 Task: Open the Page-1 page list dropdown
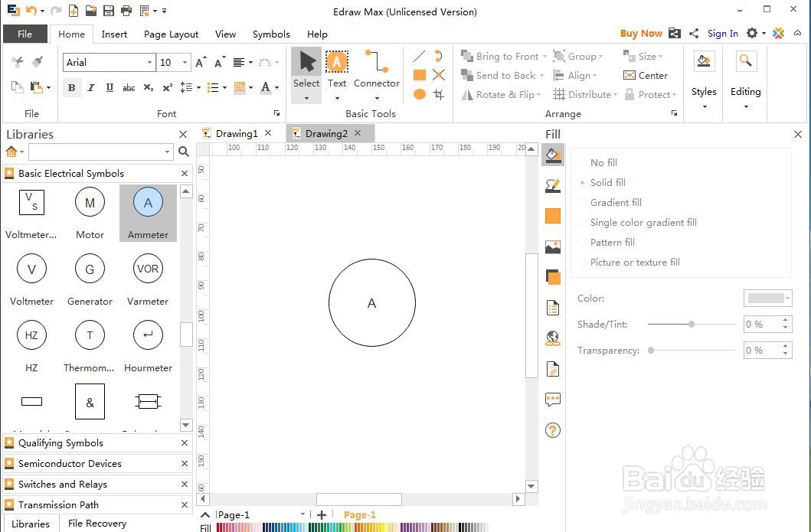(x=302, y=514)
